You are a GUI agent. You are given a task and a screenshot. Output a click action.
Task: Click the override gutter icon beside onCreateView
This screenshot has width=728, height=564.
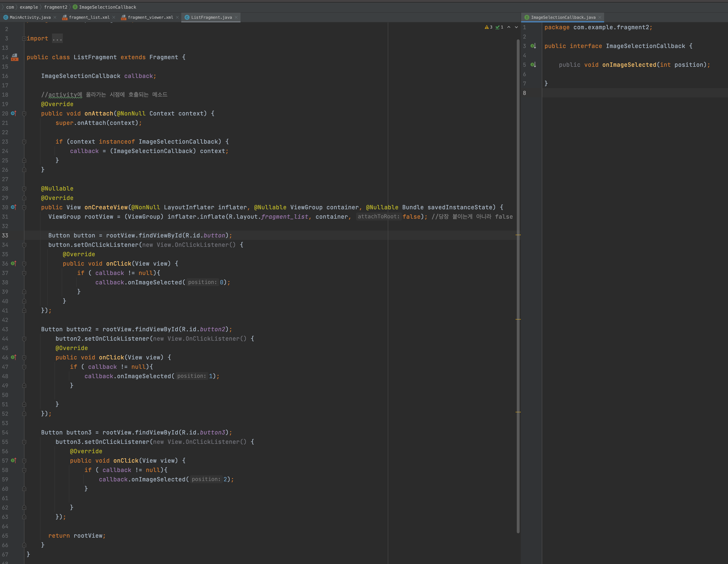click(x=14, y=207)
